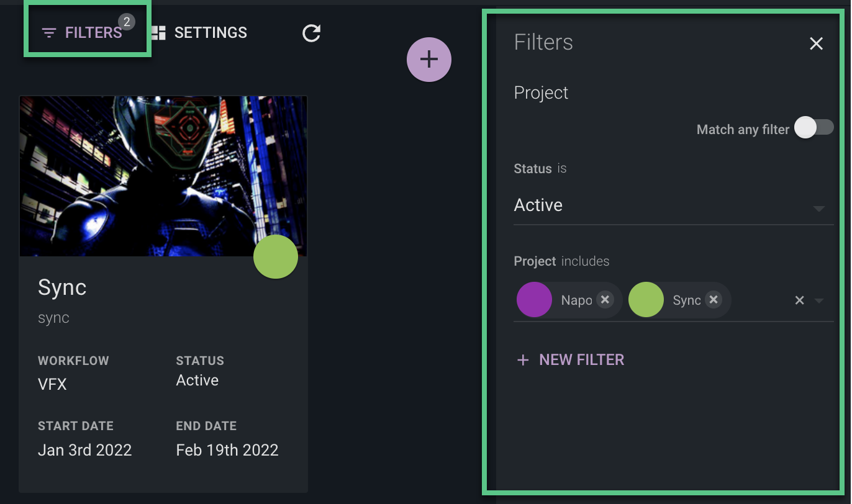Enable the Match any filter toggle
The width and height of the screenshot is (852, 504).
click(814, 127)
